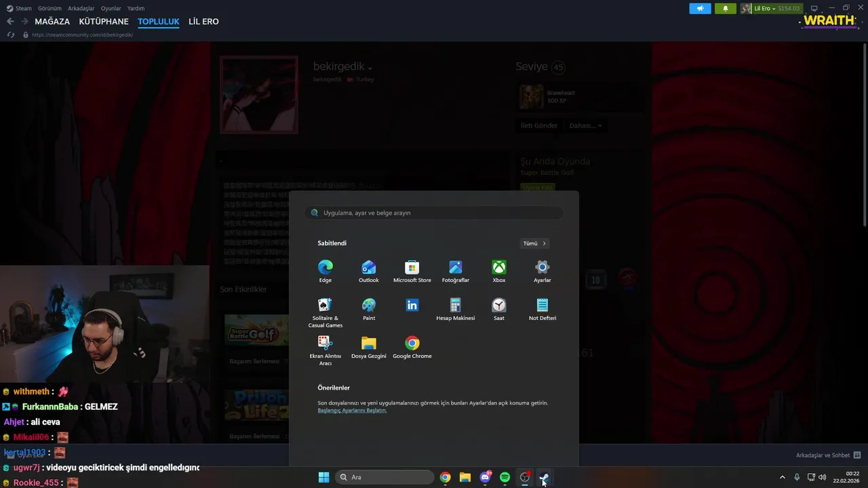Open Arkadaşlar ve Sohbet panel
Viewport: 868px width, 488px height.
[828, 455]
